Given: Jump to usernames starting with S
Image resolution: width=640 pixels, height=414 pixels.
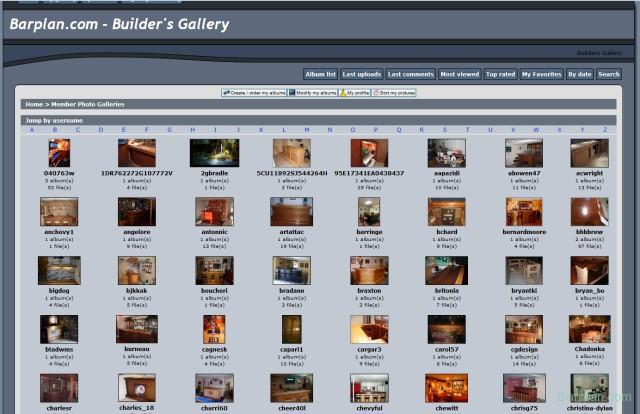Looking at the screenshot, I should tap(444, 130).
